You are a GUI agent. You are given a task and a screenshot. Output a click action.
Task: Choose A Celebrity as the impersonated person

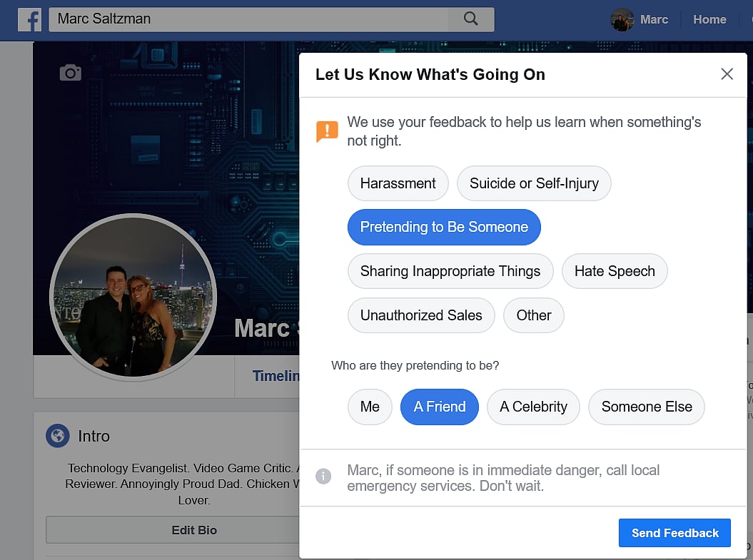pos(533,407)
